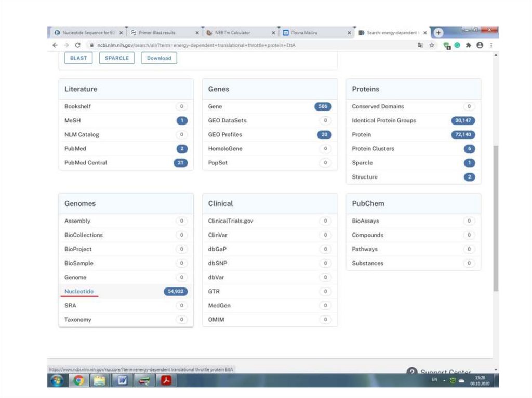This screenshot has width=532, height=398.
Task: Click the SRA row
Action: tap(126, 306)
